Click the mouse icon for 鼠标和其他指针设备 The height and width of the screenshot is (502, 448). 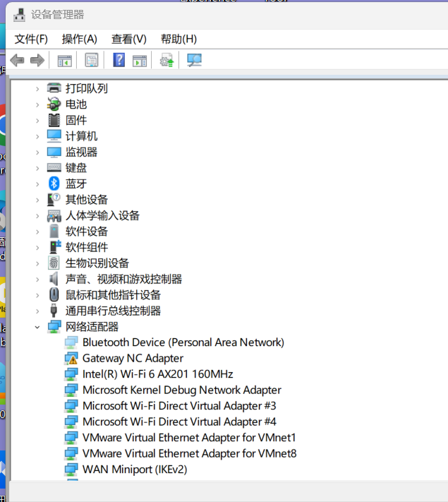54,295
